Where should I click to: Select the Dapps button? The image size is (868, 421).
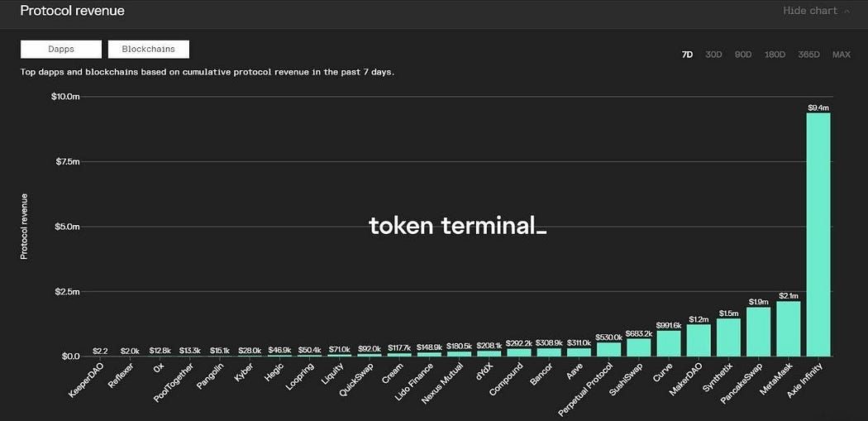(x=61, y=49)
